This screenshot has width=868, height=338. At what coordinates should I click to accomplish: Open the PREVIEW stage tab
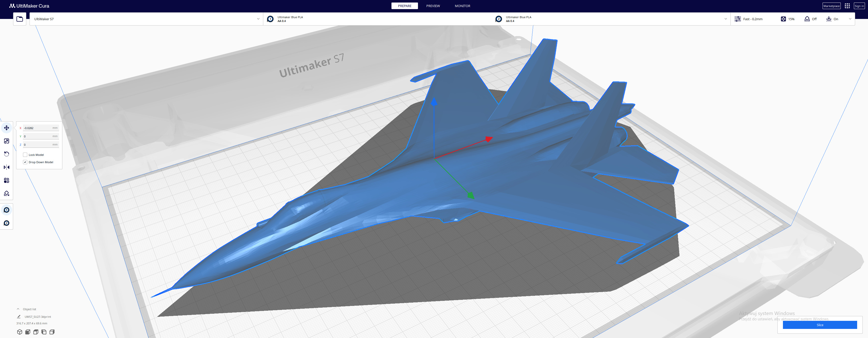(433, 6)
